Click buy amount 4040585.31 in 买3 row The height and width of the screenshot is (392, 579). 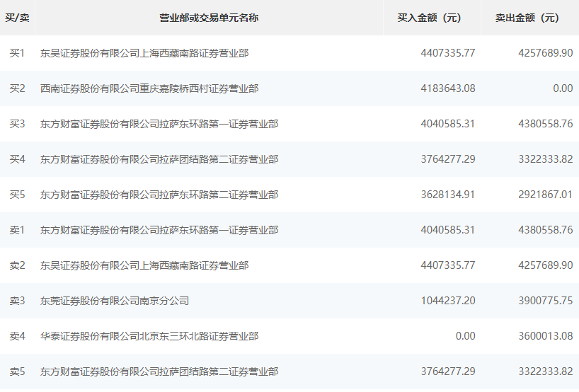[448, 124]
